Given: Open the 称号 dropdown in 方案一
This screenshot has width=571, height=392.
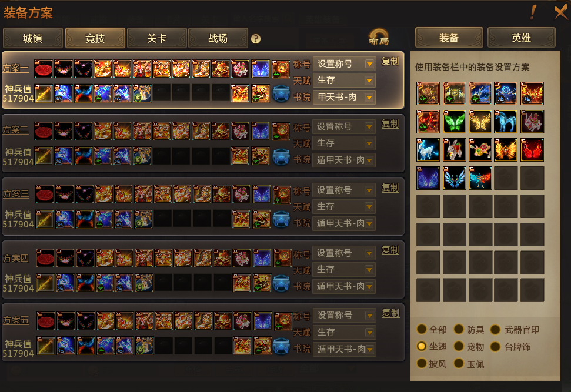Looking at the screenshot, I should click(x=344, y=63).
